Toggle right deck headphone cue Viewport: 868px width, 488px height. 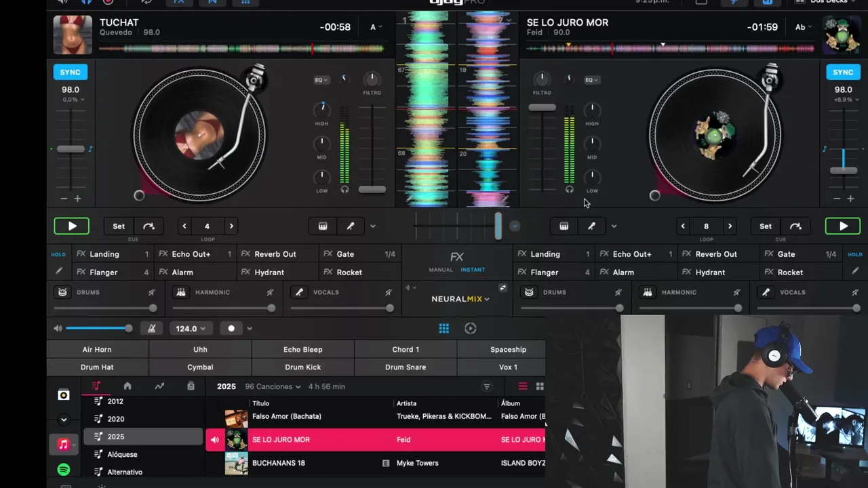[570, 190]
